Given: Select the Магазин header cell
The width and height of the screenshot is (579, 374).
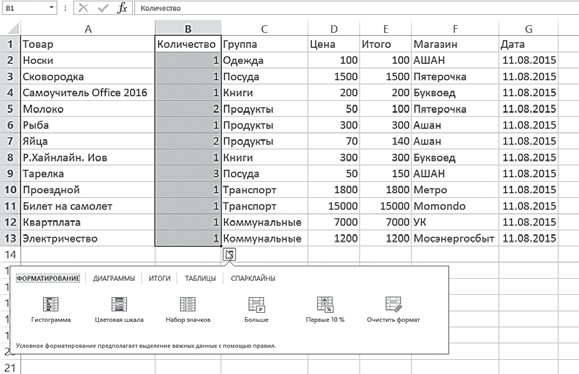Looking at the screenshot, I should tap(455, 44).
